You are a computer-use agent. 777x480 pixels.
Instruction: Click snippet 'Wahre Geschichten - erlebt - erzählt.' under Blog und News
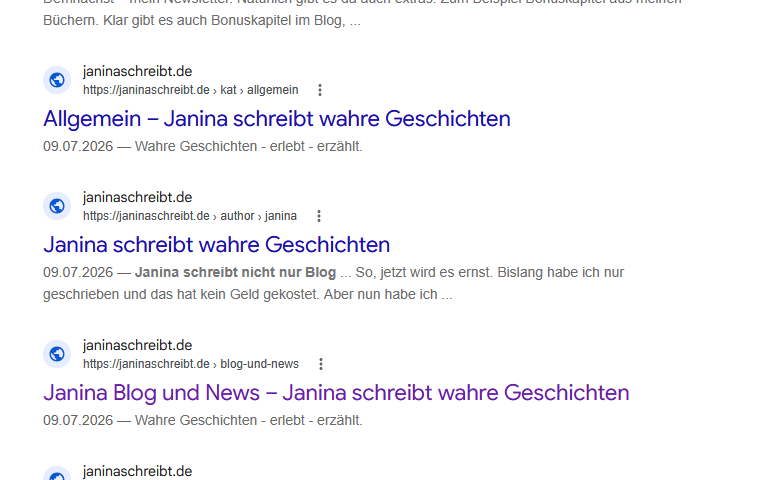click(248, 421)
